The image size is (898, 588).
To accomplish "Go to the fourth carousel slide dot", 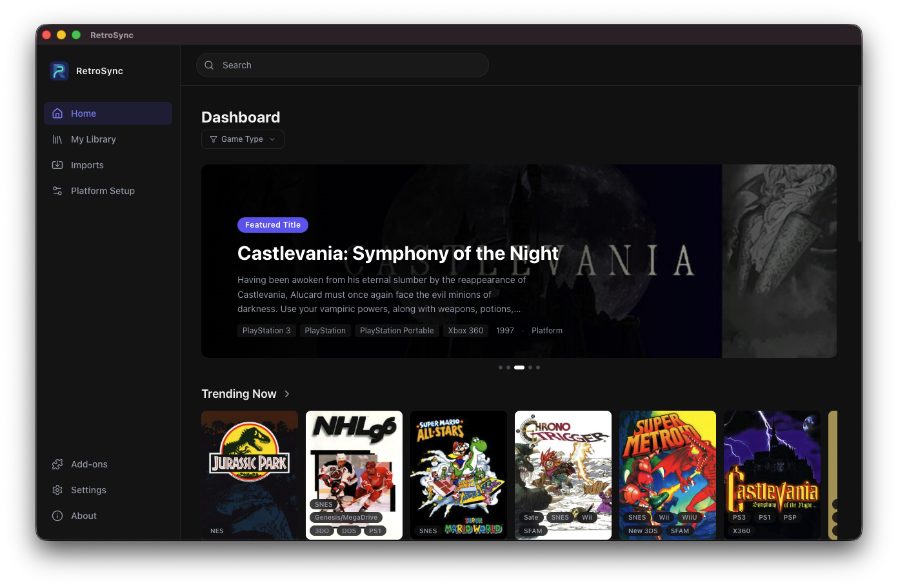I will [x=530, y=367].
